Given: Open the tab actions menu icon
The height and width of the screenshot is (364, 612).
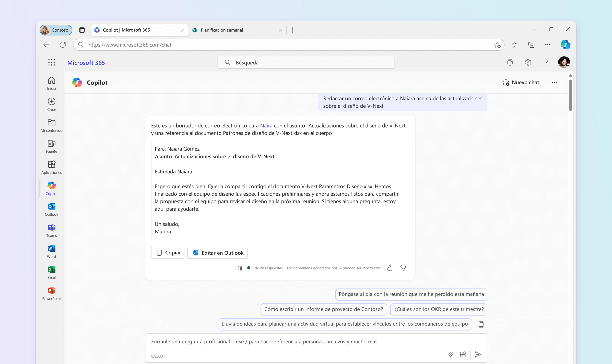Looking at the screenshot, I should 82,30.
